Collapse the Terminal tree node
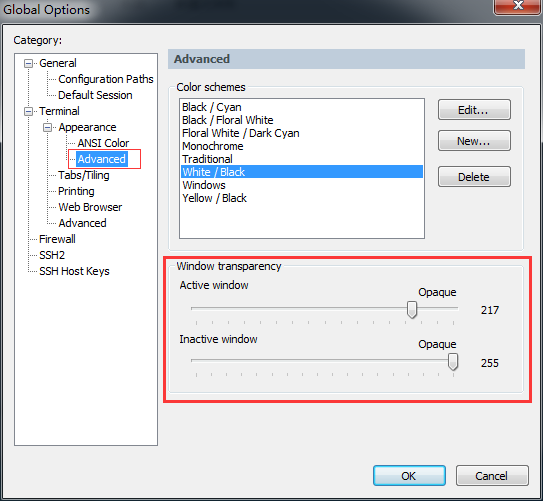 coord(28,111)
